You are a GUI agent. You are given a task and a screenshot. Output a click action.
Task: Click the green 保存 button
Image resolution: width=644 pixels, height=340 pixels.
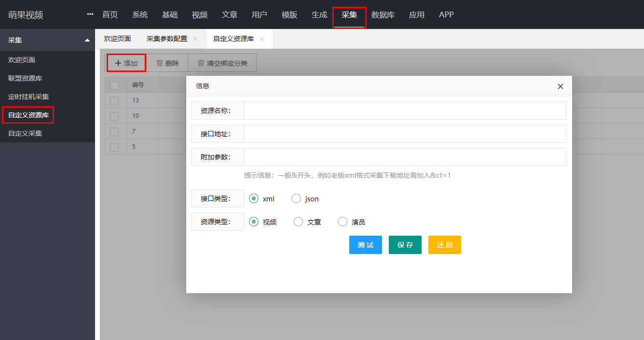[405, 245]
